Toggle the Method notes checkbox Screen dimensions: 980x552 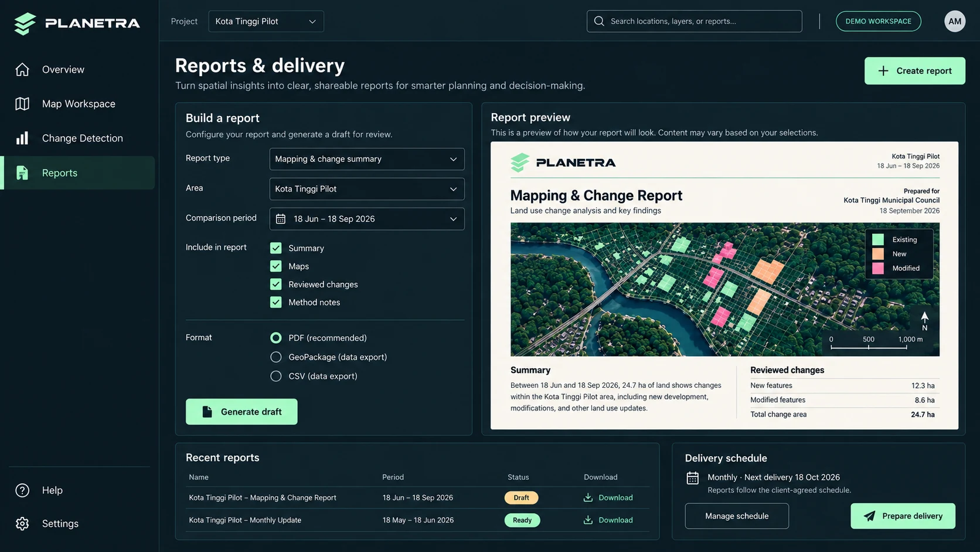[275, 303]
